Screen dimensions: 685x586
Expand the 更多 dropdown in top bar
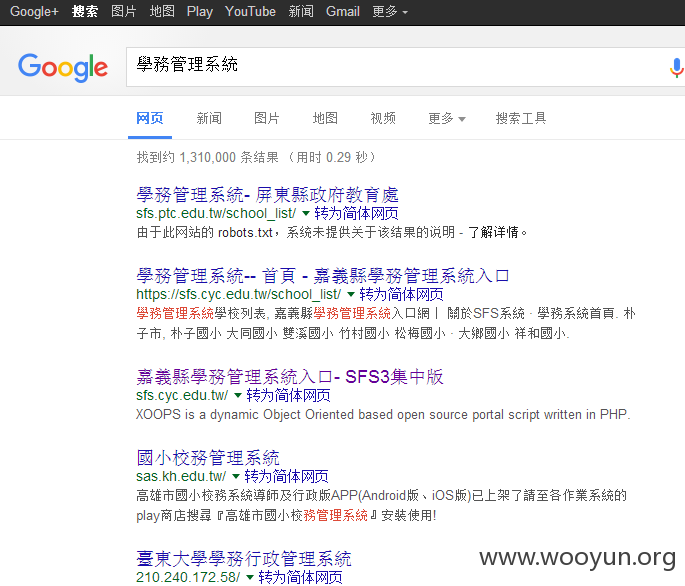[390, 11]
